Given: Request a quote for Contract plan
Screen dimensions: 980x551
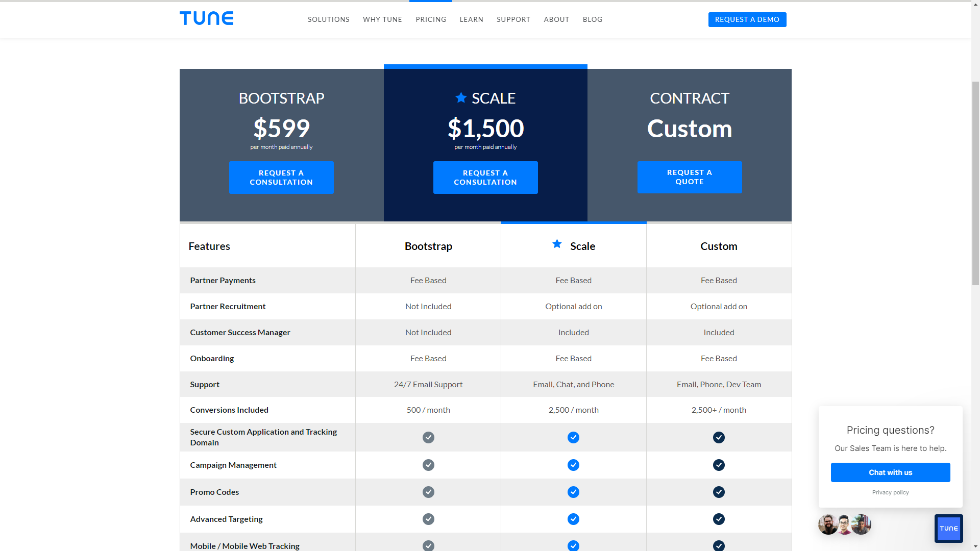Looking at the screenshot, I should coord(690,177).
